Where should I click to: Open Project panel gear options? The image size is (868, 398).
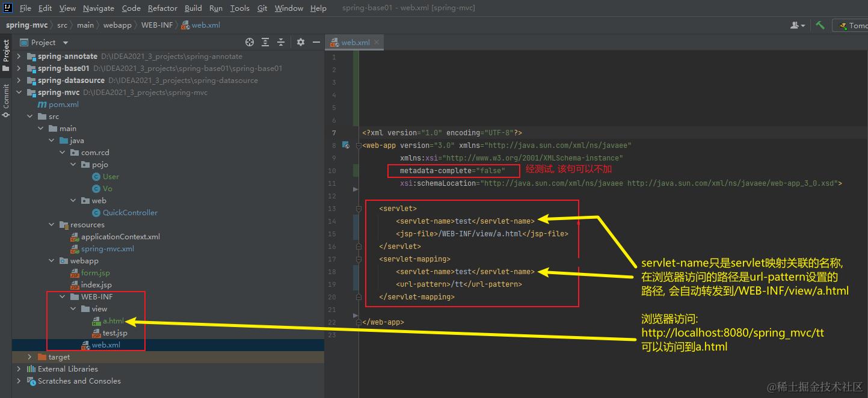click(301, 42)
